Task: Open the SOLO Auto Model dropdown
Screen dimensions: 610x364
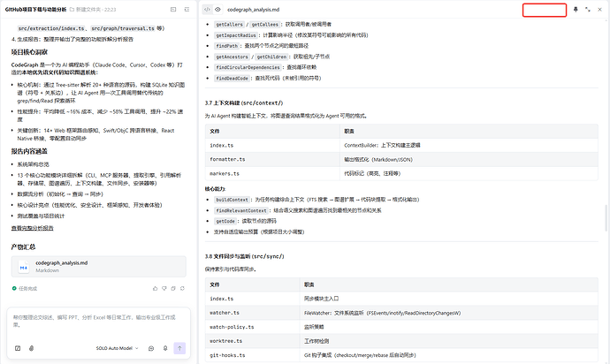Action: coord(117,348)
